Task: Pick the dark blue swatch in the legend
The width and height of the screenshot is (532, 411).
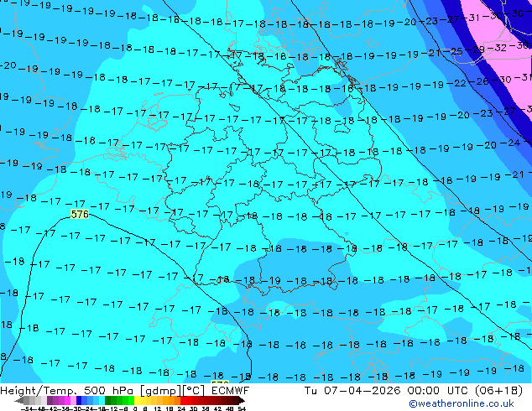Action: pyautogui.click(x=79, y=400)
